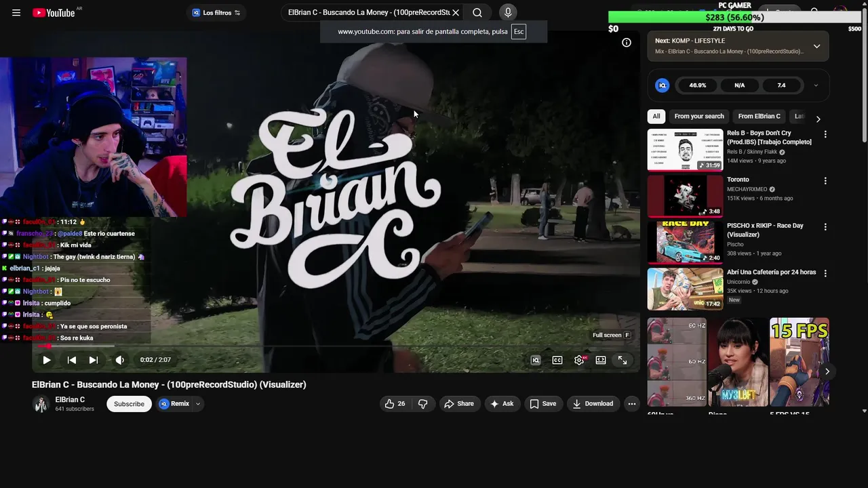Open the 15 FPS Shorts thumbnail

(x=799, y=362)
